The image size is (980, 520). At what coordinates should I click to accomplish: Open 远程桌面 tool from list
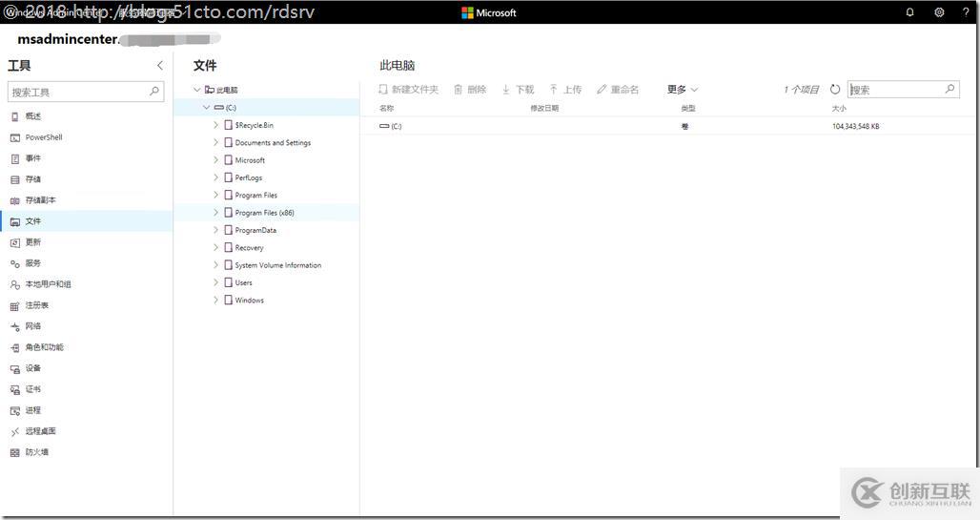coord(41,431)
